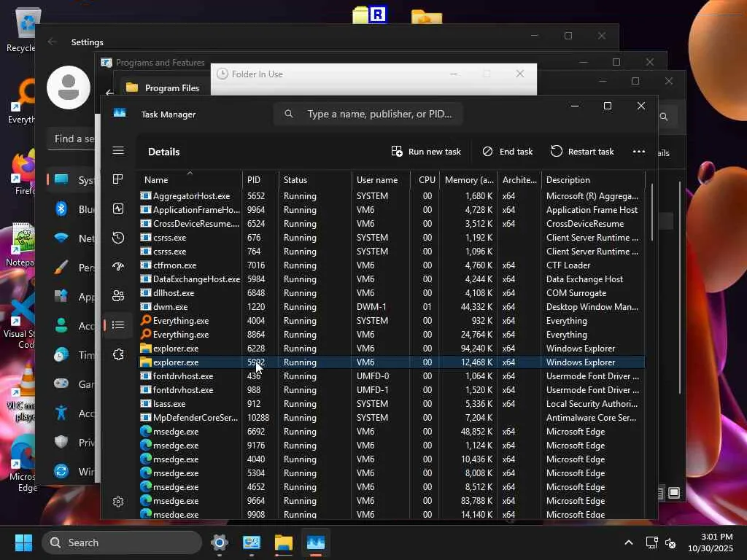Switch to App history page

tap(118, 238)
